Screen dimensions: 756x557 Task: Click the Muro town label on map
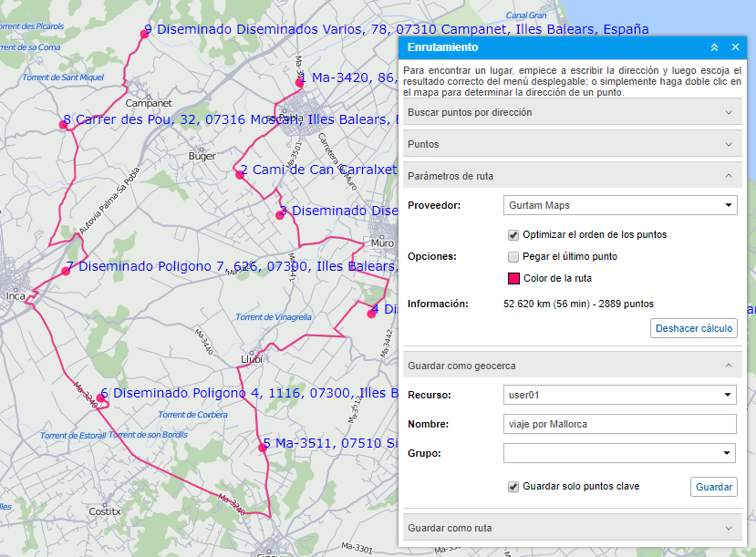tap(382, 242)
